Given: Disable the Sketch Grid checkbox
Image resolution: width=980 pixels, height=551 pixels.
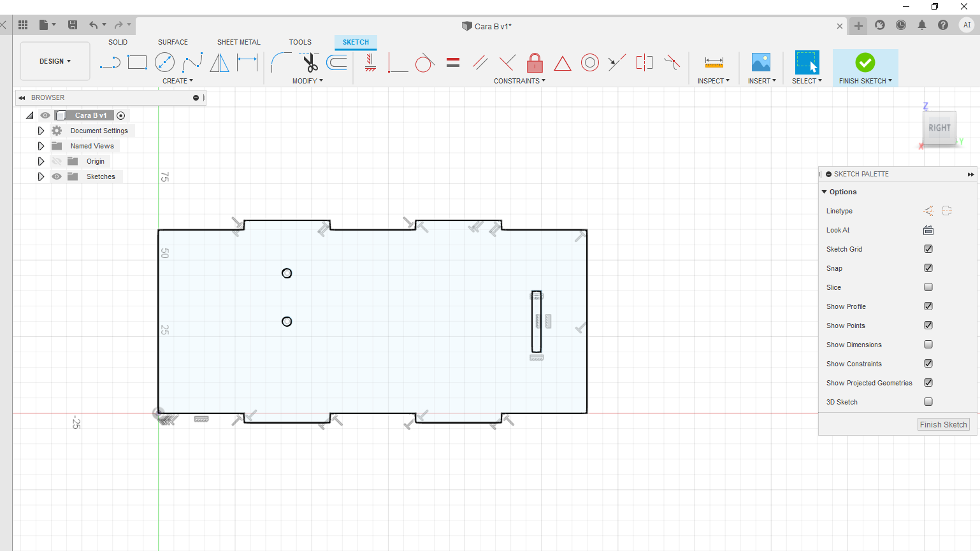Looking at the screenshot, I should (x=928, y=249).
